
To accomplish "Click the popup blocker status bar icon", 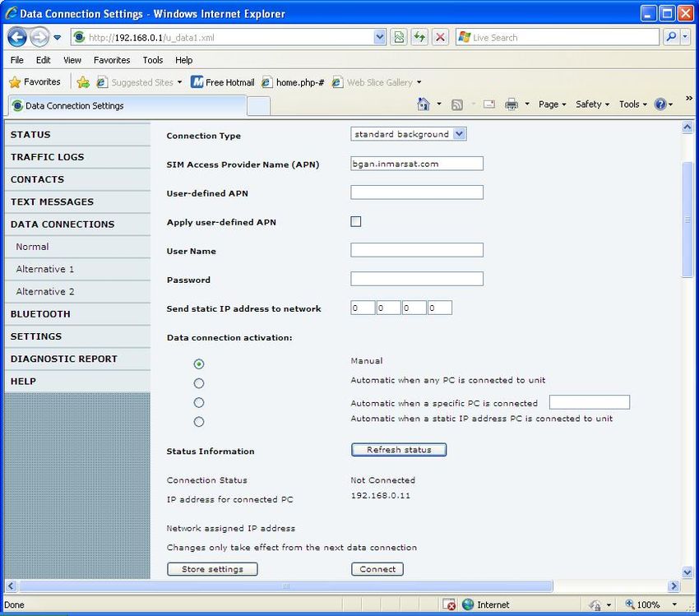I will (x=449, y=604).
